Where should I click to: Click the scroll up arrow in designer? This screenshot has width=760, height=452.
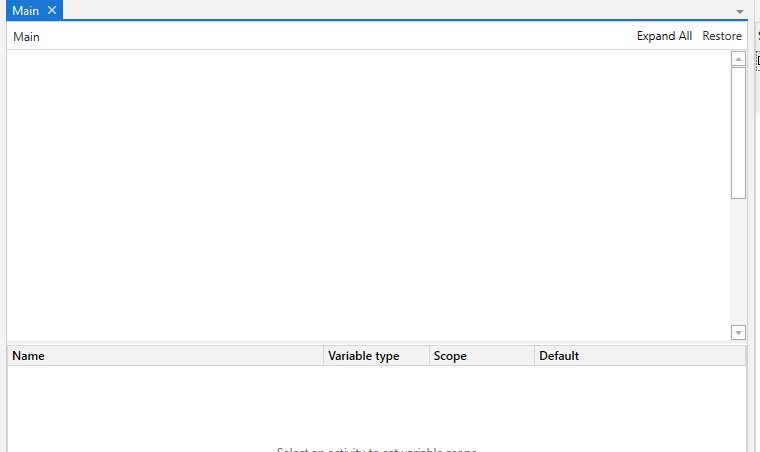click(738, 59)
